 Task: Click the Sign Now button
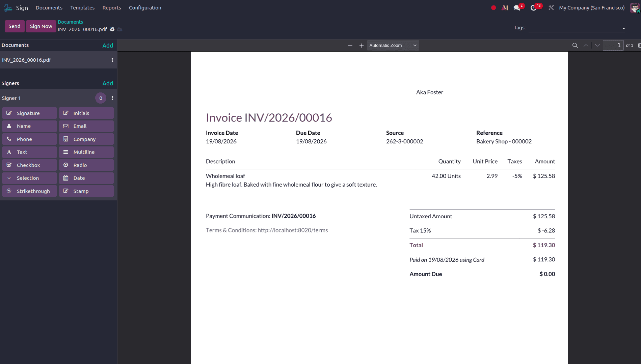pyautogui.click(x=41, y=26)
